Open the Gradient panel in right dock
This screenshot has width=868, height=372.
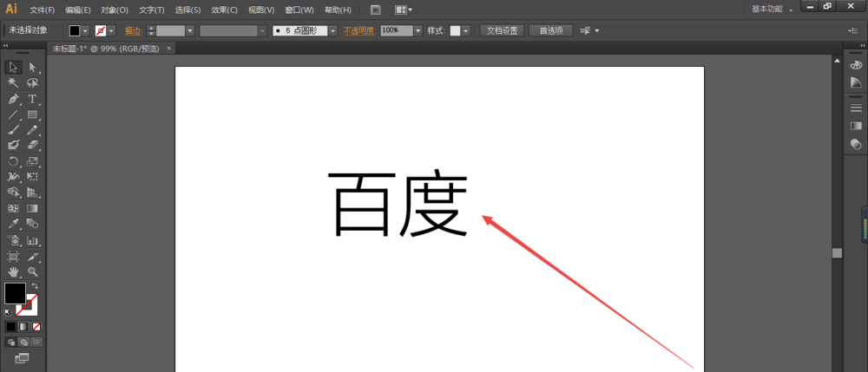pyautogui.click(x=856, y=126)
